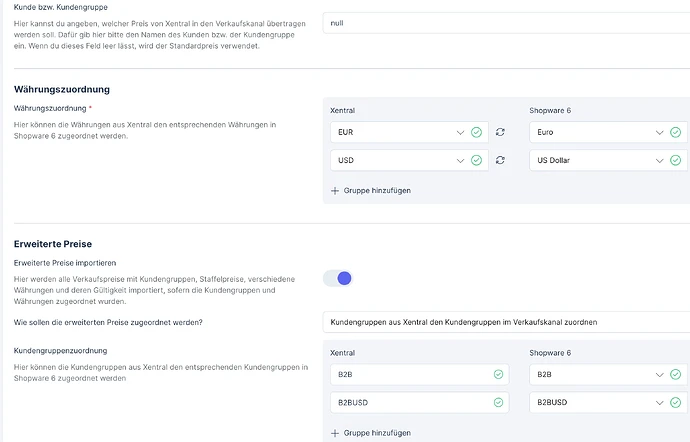Click the Währungszuordnung section heading

[62, 89]
